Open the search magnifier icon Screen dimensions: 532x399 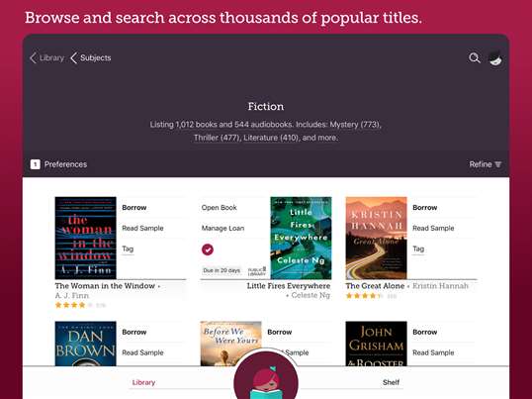pos(475,58)
